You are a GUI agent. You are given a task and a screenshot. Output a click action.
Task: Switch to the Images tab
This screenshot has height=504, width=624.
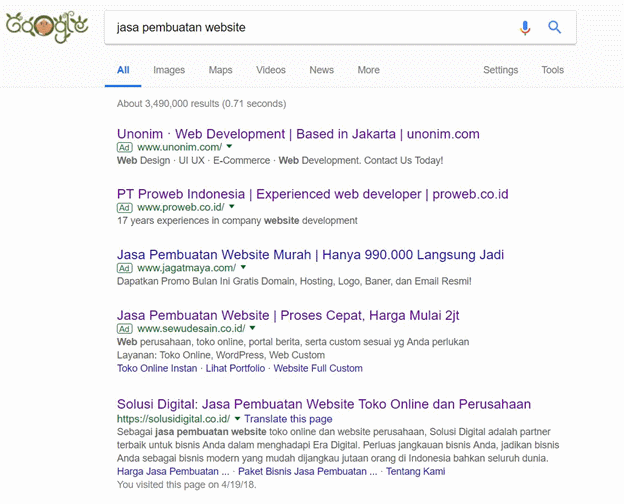(x=169, y=70)
